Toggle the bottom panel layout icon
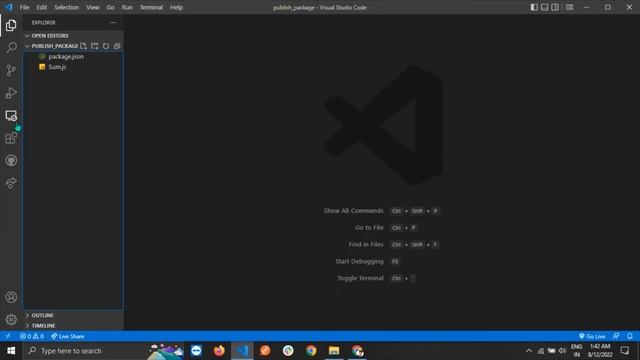The width and height of the screenshot is (640, 360). [x=544, y=7]
